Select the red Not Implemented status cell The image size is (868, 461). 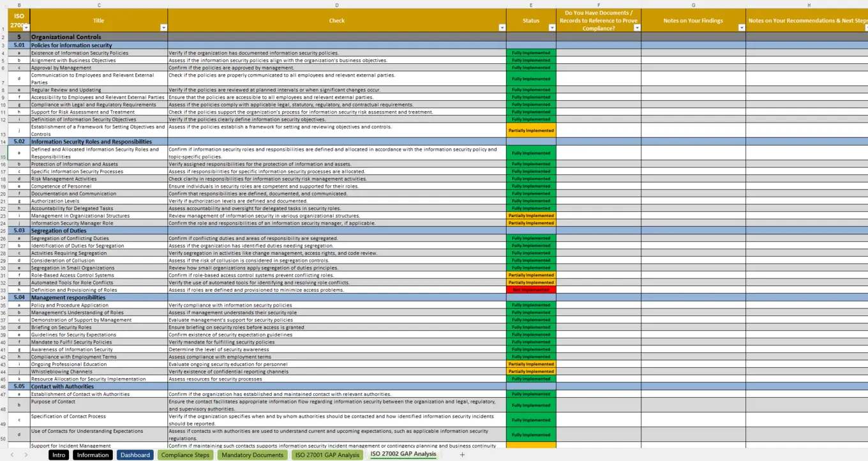(x=530, y=290)
